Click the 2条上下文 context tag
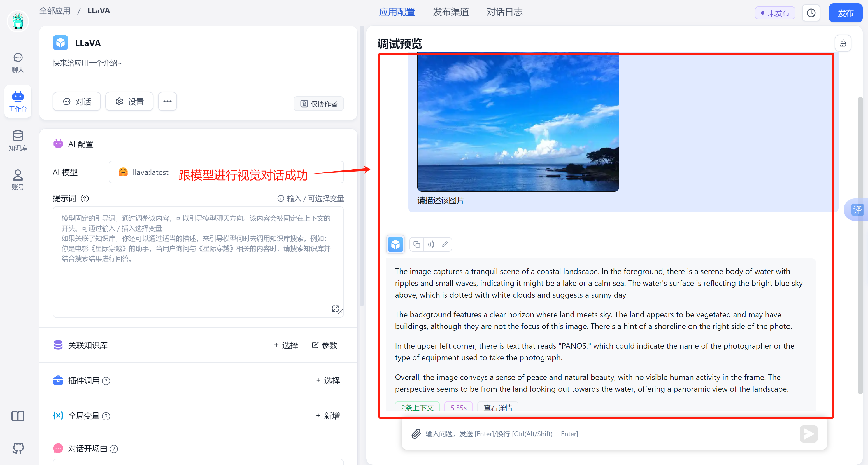Screen dimensions: 868x465 [x=417, y=407]
